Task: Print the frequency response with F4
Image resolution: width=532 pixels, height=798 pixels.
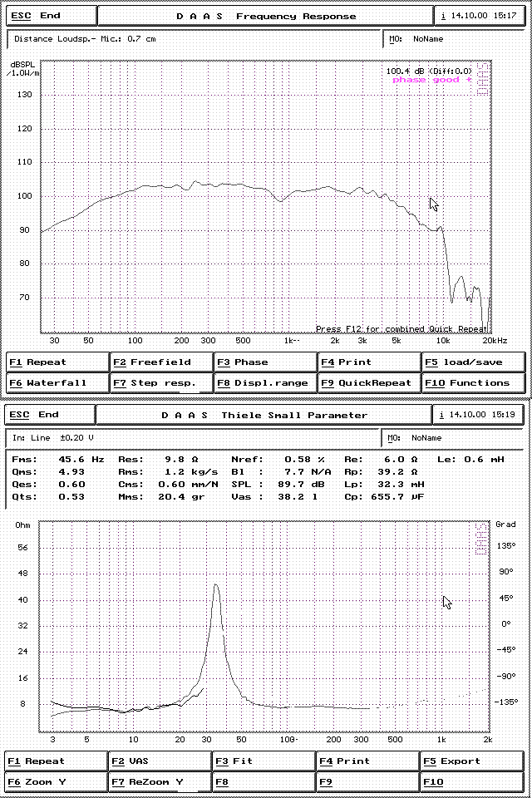Action: 370,362
